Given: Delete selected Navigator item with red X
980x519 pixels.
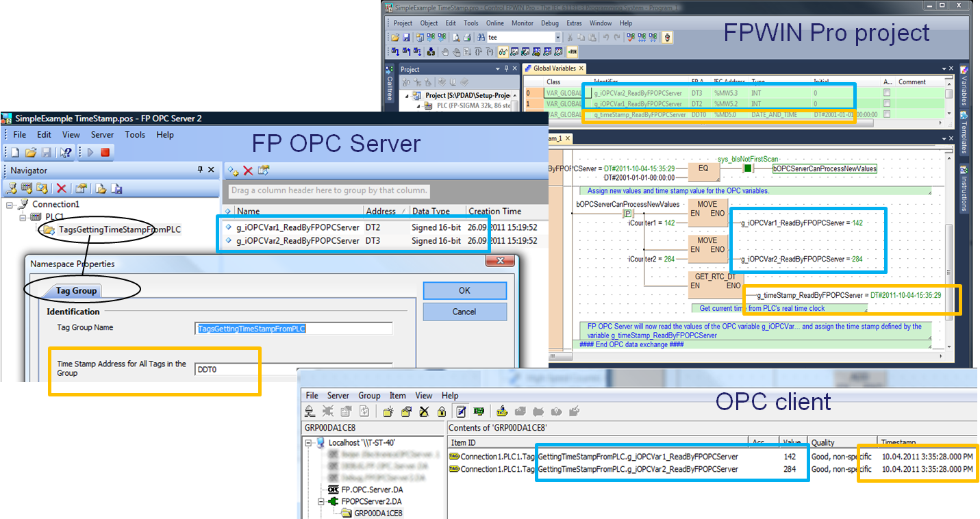Looking at the screenshot, I should (62, 188).
